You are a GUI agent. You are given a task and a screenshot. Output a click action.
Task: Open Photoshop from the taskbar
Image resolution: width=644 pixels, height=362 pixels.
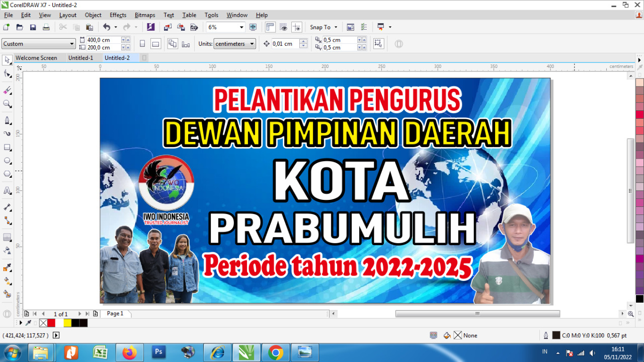click(158, 352)
